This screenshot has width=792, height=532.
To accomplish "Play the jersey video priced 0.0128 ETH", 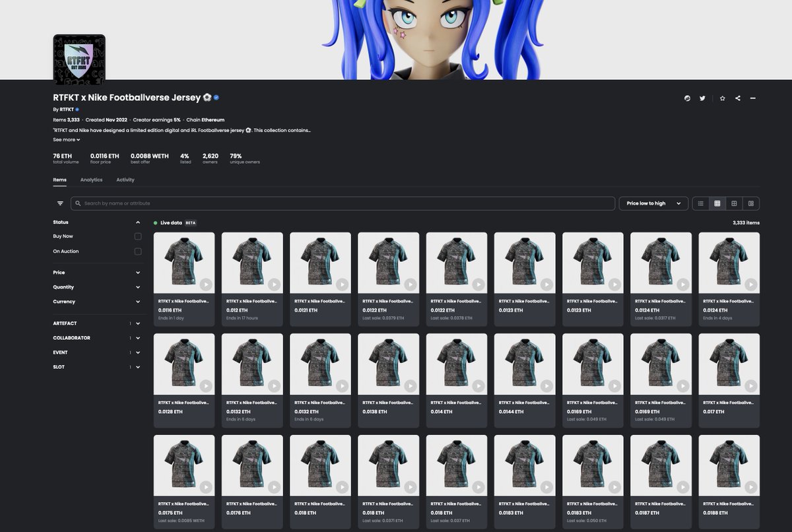I will pyautogui.click(x=206, y=386).
